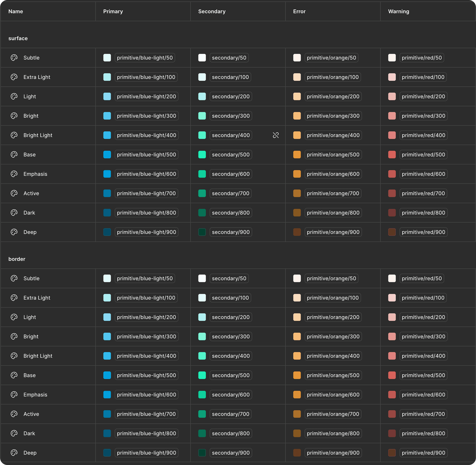476x465 pixels.
Task: Collapse the surface group header
Action: click(18, 38)
